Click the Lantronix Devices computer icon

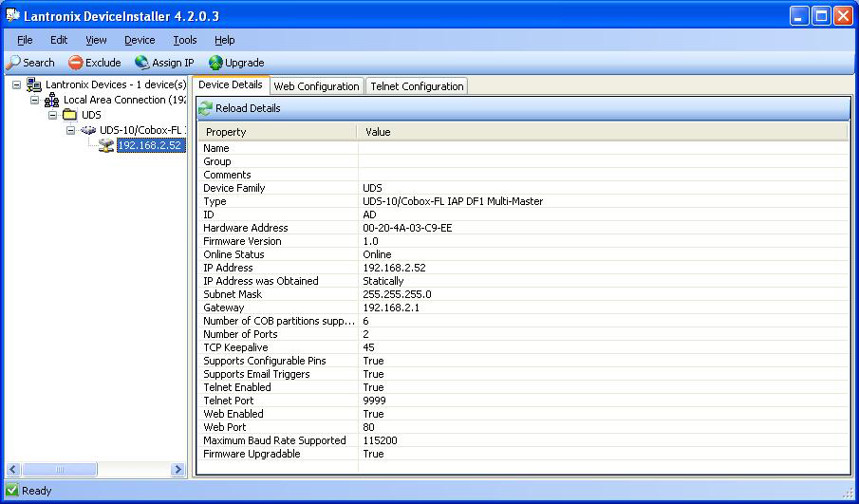click(x=34, y=84)
